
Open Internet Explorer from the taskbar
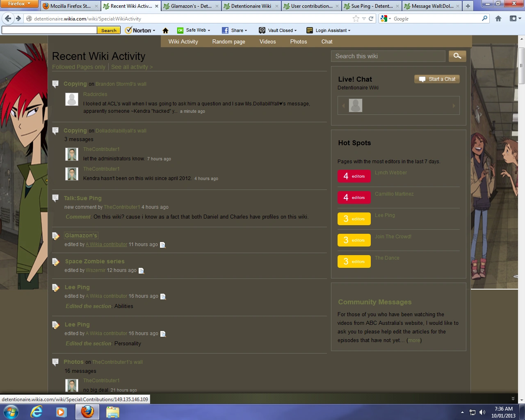point(37,412)
